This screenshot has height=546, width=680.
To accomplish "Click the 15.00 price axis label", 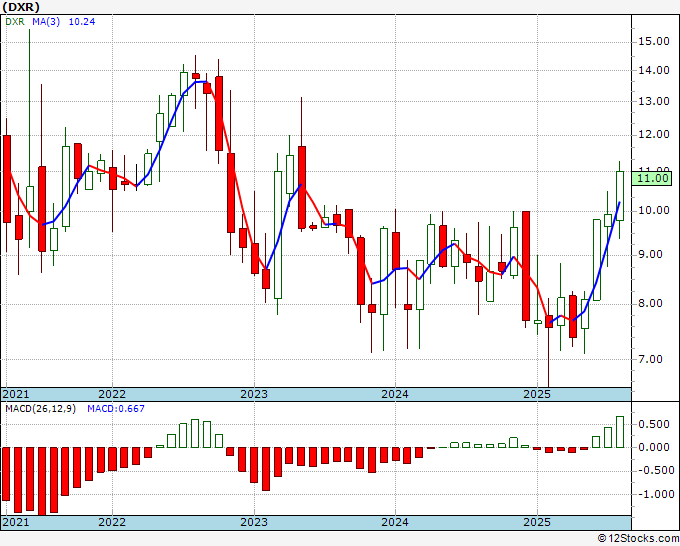I will [654, 42].
